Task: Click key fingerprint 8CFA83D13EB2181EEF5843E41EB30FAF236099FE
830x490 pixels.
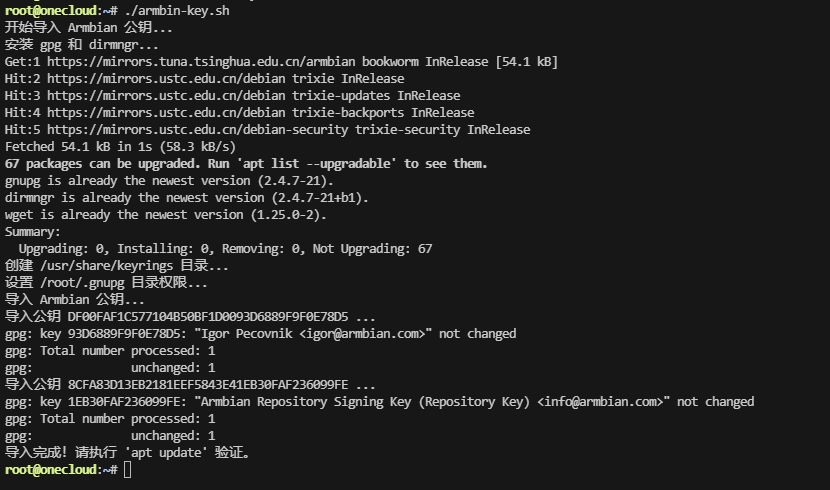Action: coord(208,385)
